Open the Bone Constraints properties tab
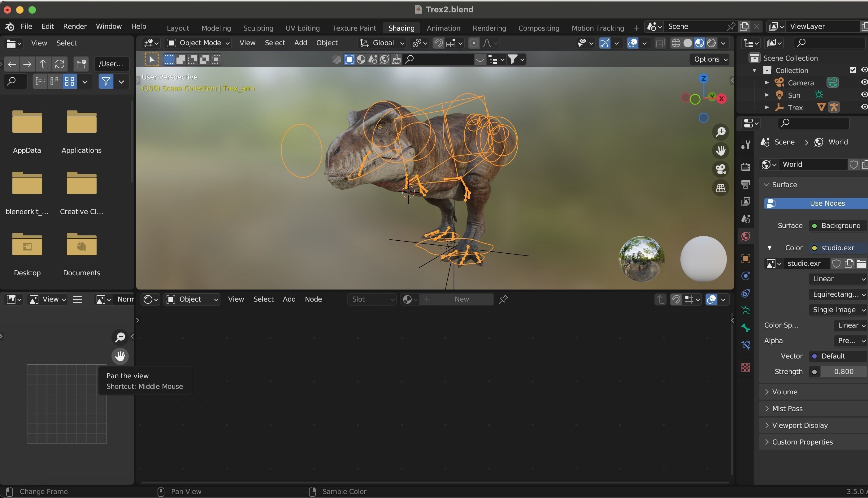 (x=745, y=346)
